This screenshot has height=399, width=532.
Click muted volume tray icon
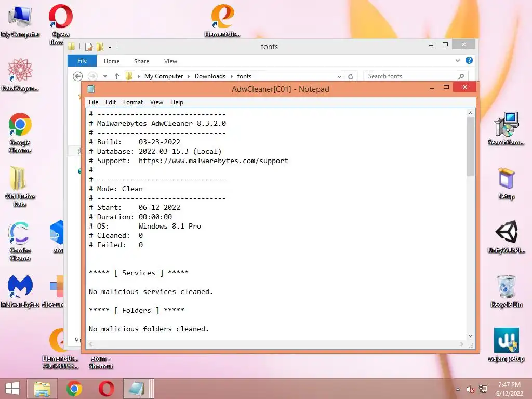pyautogui.click(x=470, y=389)
